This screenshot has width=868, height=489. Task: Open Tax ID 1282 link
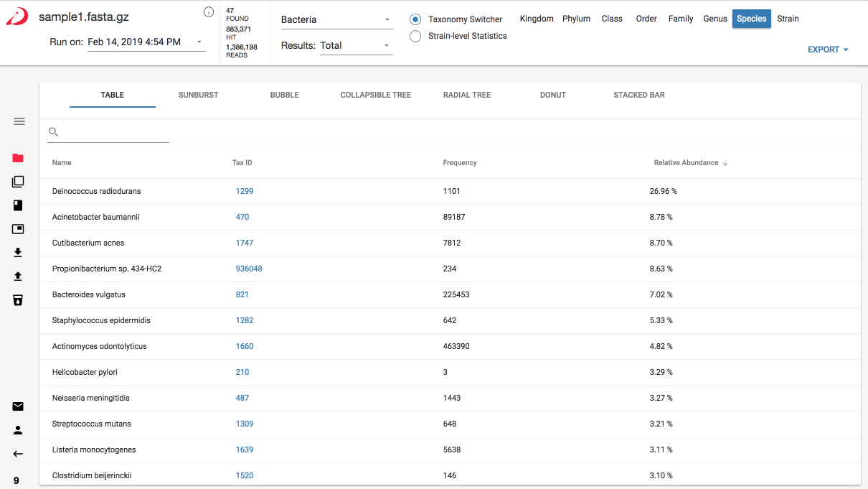(x=245, y=320)
